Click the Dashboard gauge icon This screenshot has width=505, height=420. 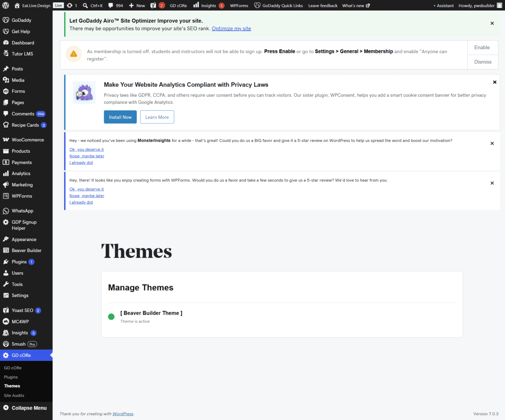point(6,43)
